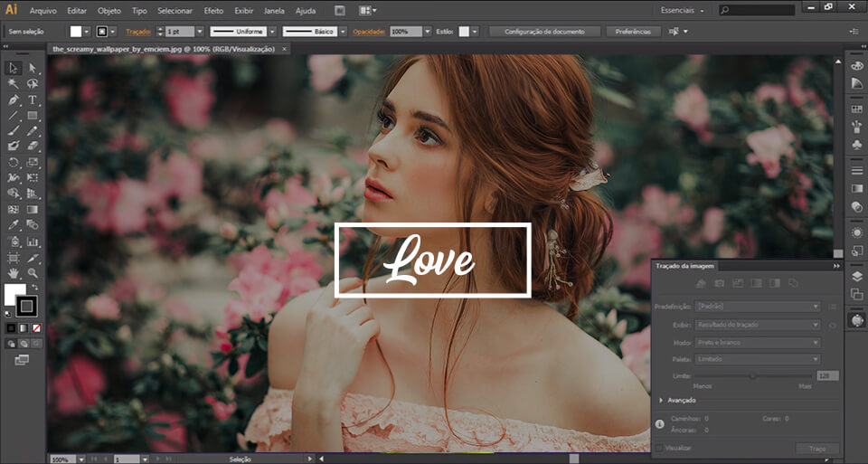Click Configuração de documento button
The image size is (868, 464).
coord(544,32)
